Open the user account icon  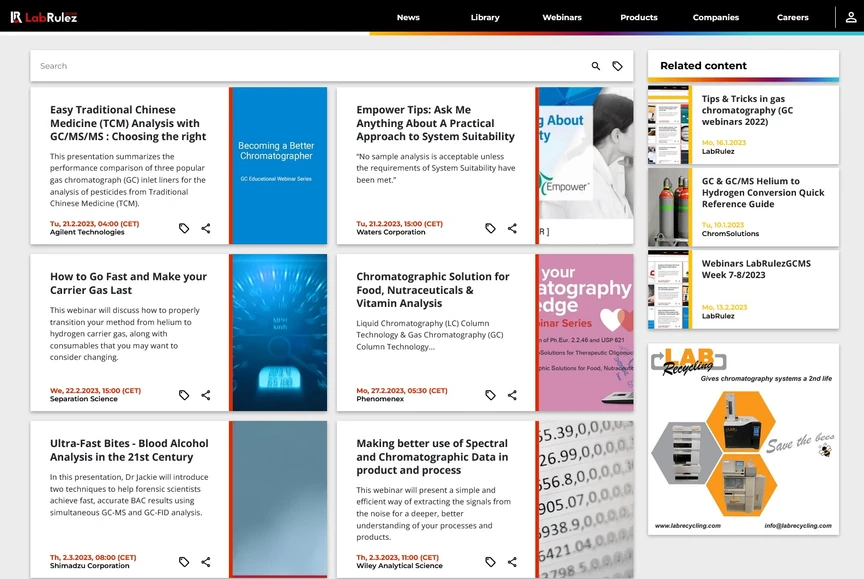tap(851, 18)
